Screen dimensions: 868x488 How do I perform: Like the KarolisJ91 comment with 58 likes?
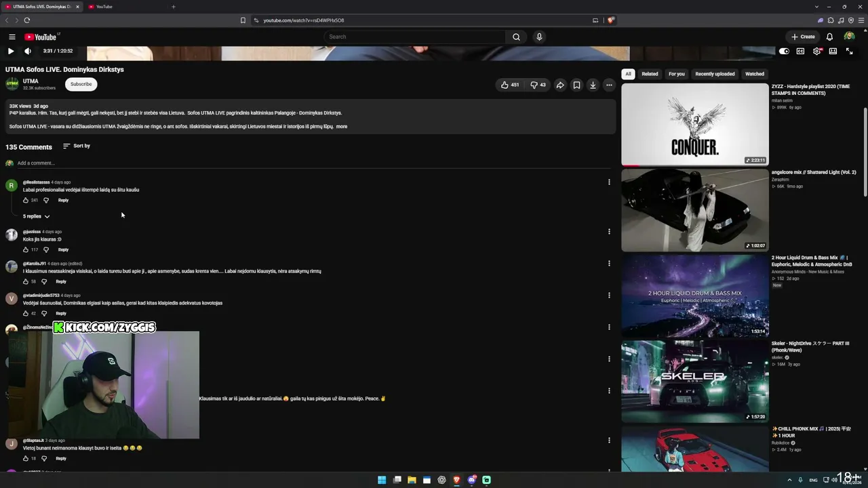(x=26, y=281)
